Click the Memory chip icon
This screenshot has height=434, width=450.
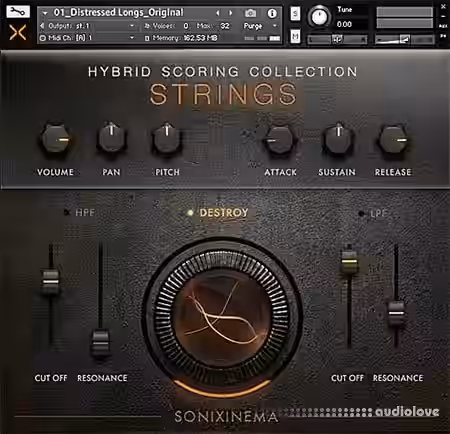coord(147,38)
